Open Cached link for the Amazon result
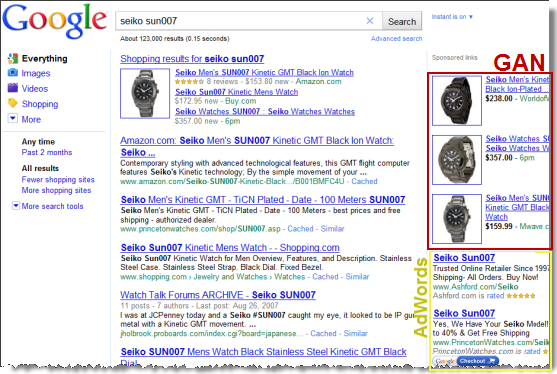This screenshot has width=557, height=374. click(x=364, y=181)
